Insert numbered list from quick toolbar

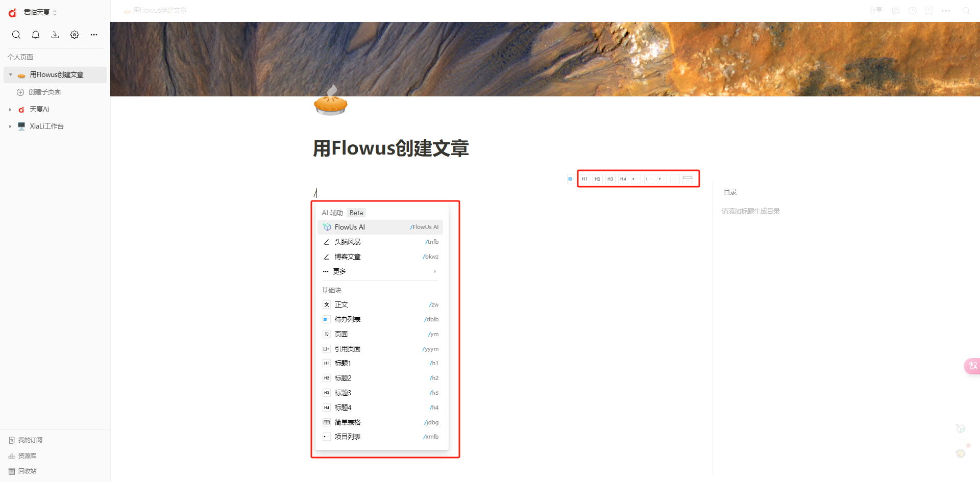[x=649, y=179]
